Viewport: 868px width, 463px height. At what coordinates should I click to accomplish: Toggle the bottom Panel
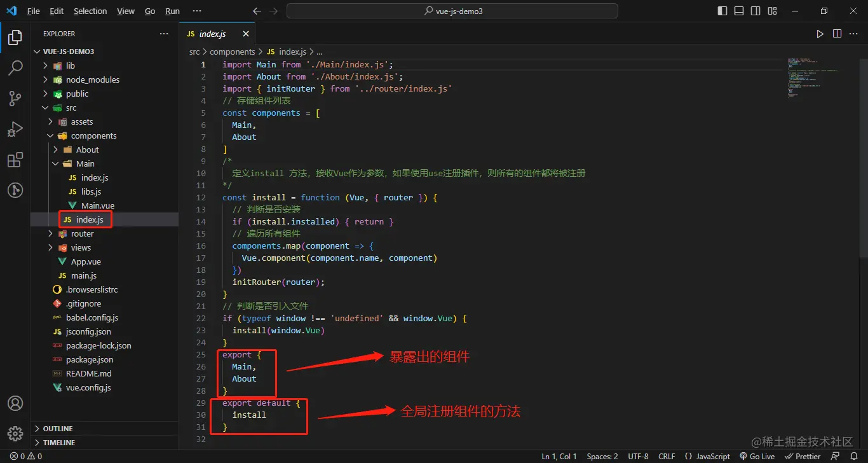[739, 11]
